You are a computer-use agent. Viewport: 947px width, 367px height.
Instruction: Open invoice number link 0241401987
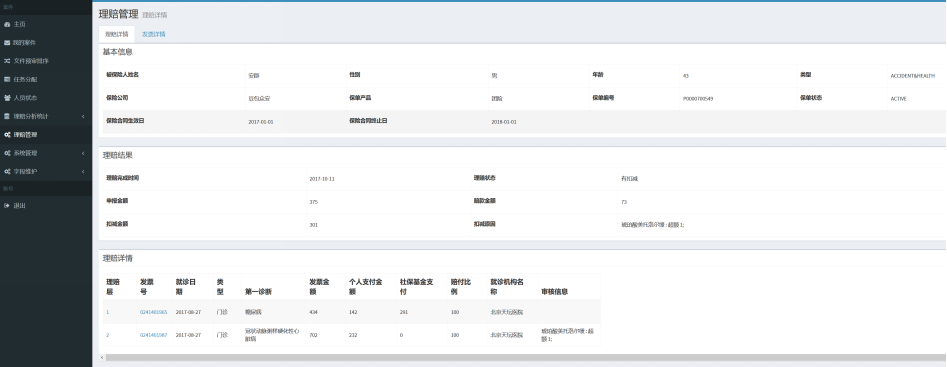click(x=153, y=335)
